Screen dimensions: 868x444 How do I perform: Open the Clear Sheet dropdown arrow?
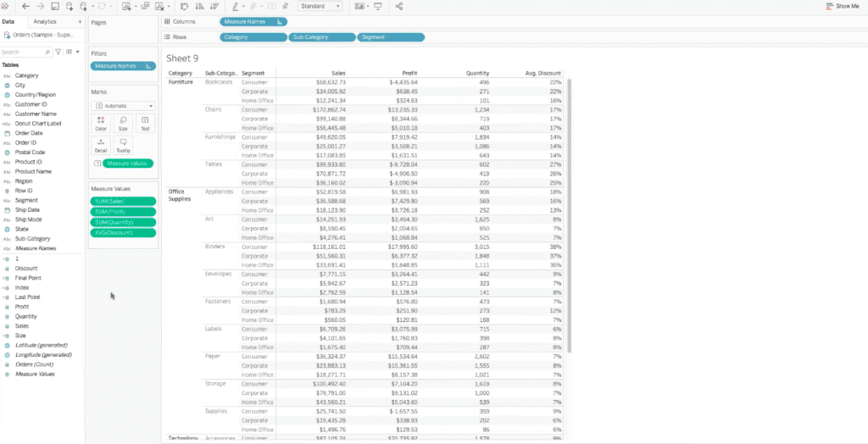coord(168,7)
